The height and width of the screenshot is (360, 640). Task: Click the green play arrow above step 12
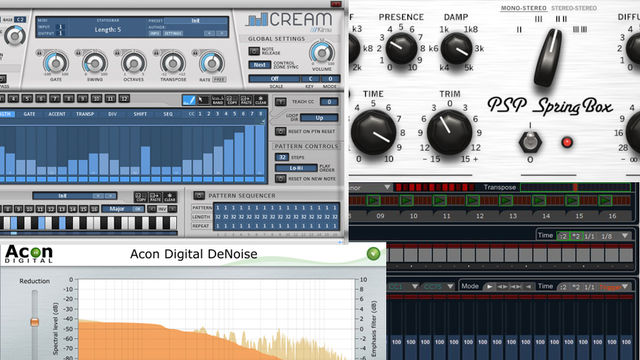pos(473,200)
